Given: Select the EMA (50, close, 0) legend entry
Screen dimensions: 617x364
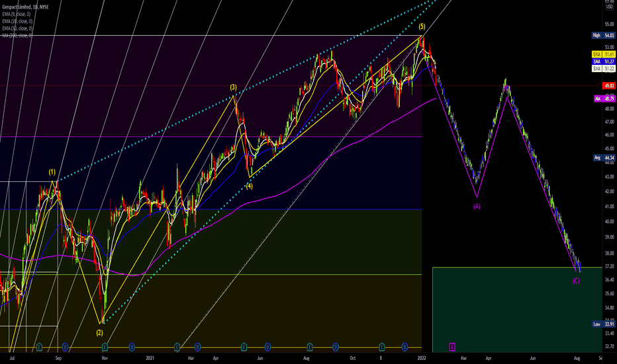Looking at the screenshot, I should tap(17, 28).
